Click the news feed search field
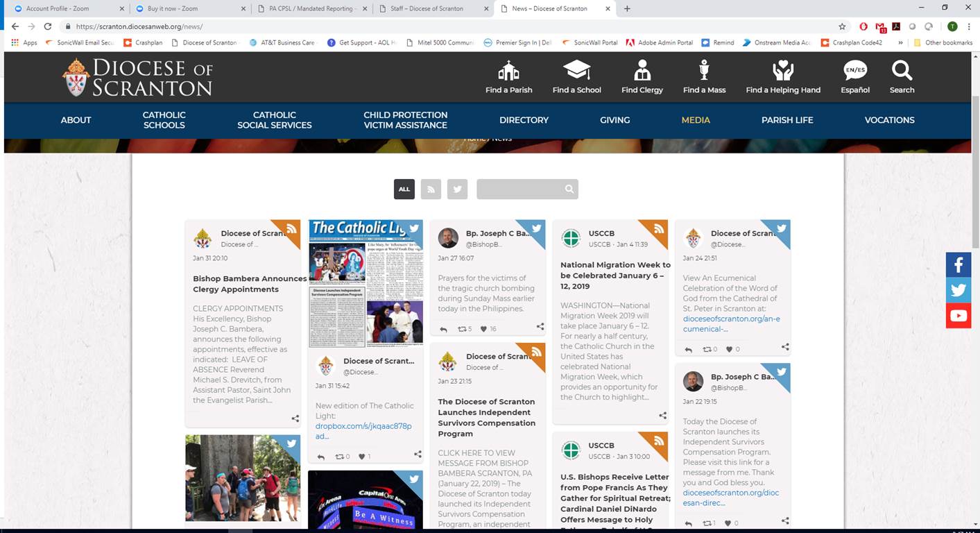 click(520, 189)
